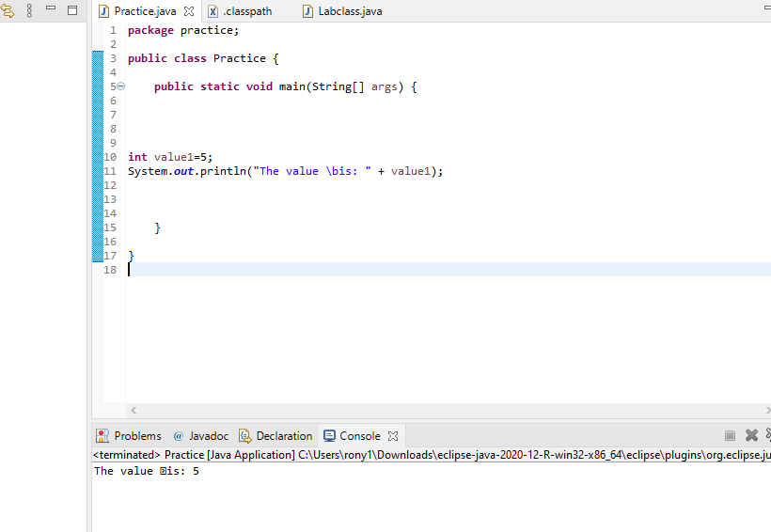Click line number 11 in the gutter

[x=110, y=171]
